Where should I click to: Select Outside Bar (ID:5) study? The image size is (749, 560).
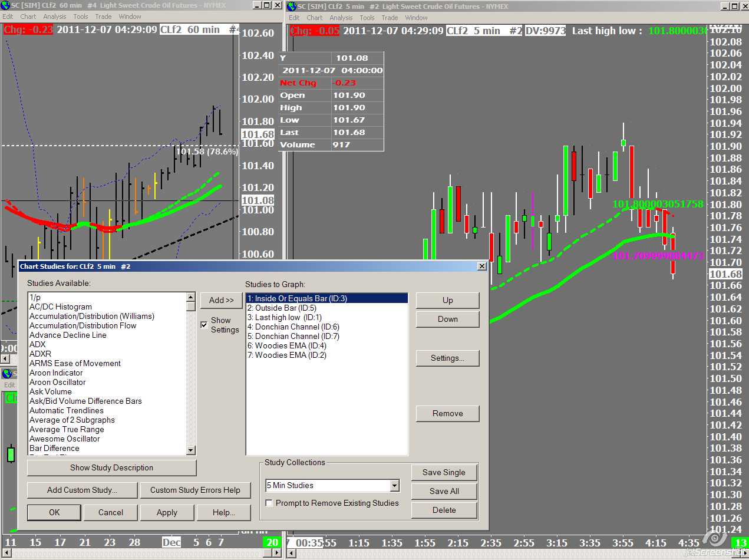point(327,308)
